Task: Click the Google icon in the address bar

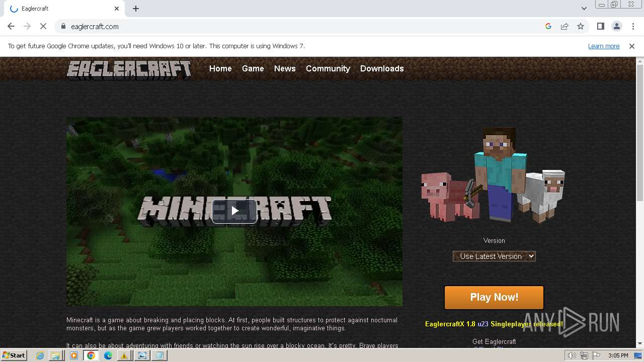Action: click(548, 26)
